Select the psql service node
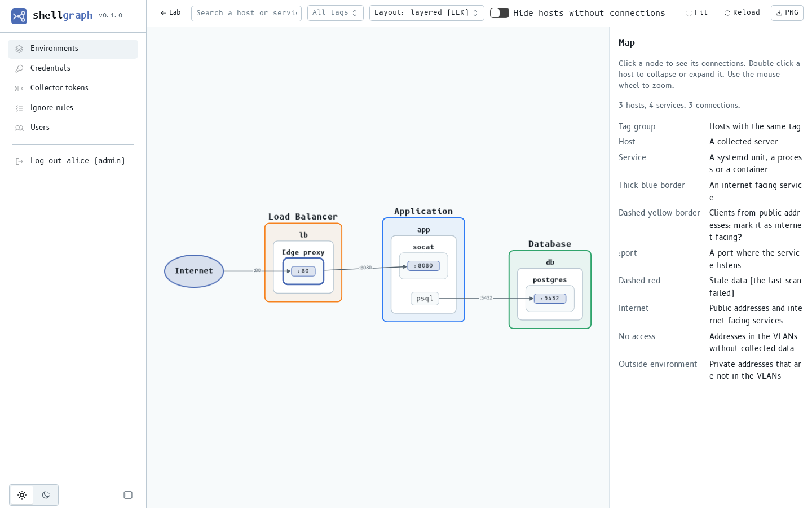The width and height of the screenshot is (812, 508). [x=425, y=299]
